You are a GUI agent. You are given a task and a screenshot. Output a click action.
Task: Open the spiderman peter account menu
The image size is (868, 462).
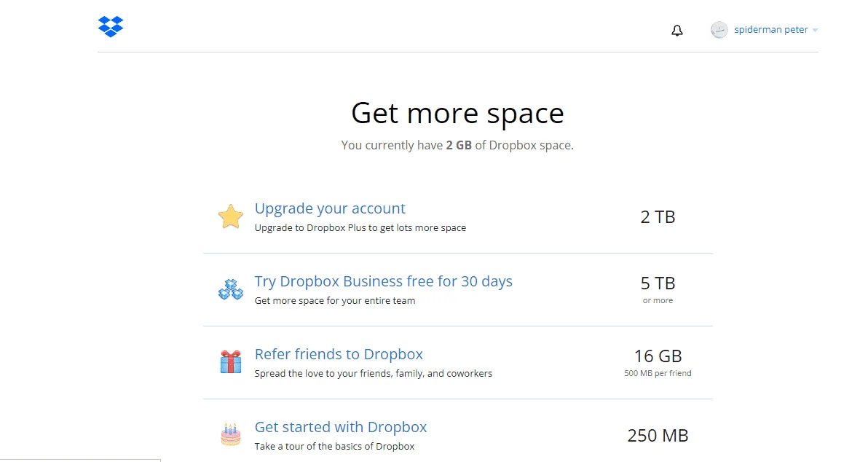click(x=771, y=30)
